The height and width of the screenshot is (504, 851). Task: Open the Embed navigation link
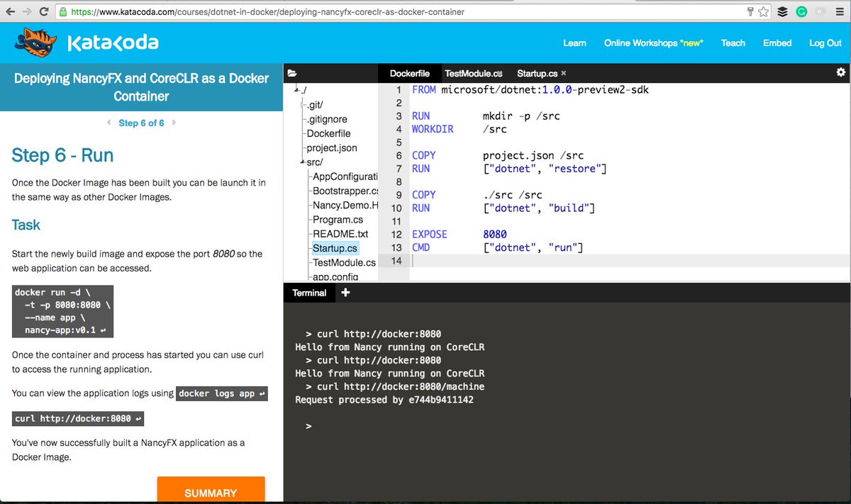[777, 43]
